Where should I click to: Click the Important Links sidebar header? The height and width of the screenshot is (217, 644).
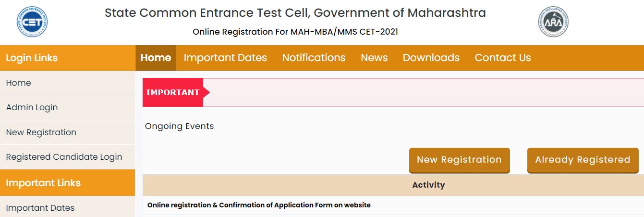pyautogui.click(x=43, y=183)
